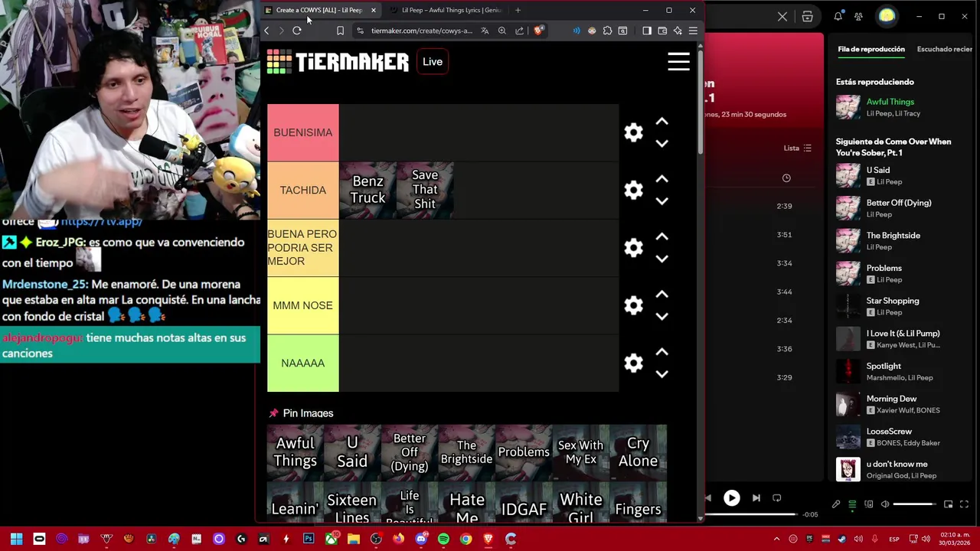Open settings gear for TACHIDA tier
Viewport: 980px width, 551px height.
click(x=633, y=190)
